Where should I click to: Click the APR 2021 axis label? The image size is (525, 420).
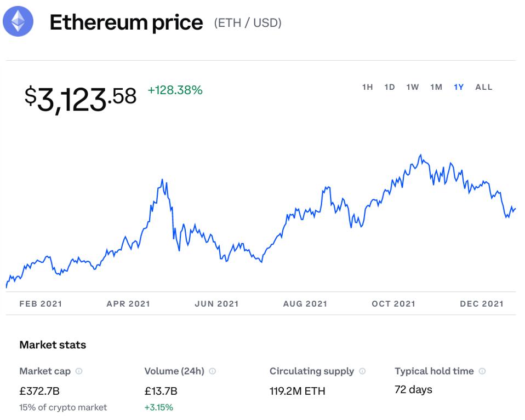[x=128, y=304]
